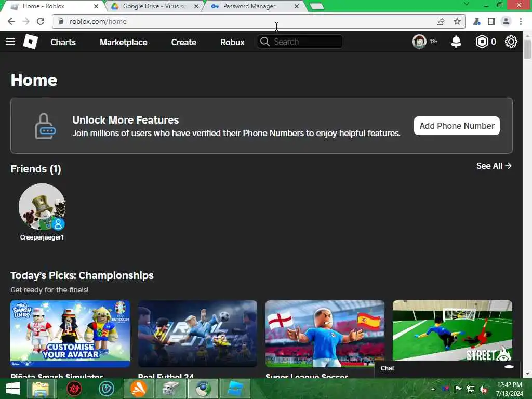
Task: Open the settings gear icon
Action: click(x=511, y=42)
